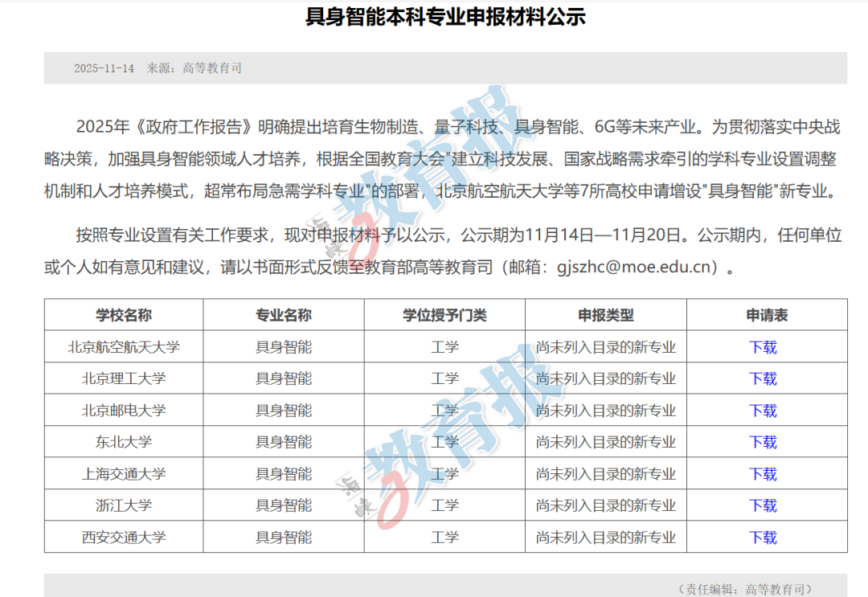
Task: Click the publish date 2025-11-14
Action: click(x=104, y=68)
